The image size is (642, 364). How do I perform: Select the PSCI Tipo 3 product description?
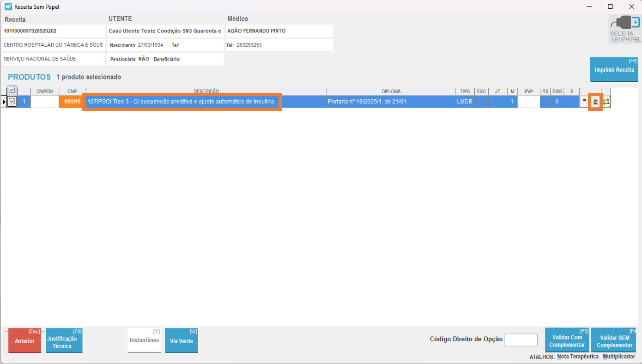181,102
